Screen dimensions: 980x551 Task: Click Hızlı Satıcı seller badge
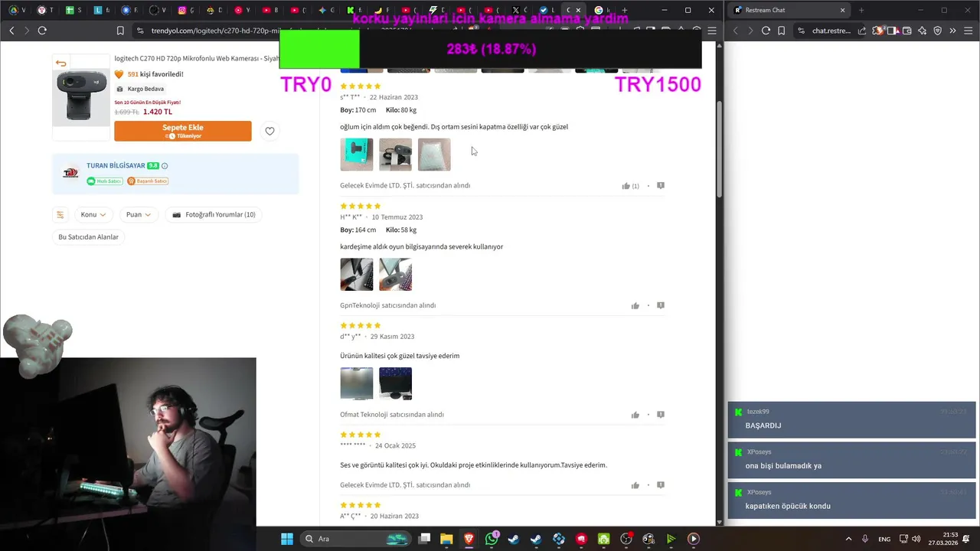pos(105,181)
